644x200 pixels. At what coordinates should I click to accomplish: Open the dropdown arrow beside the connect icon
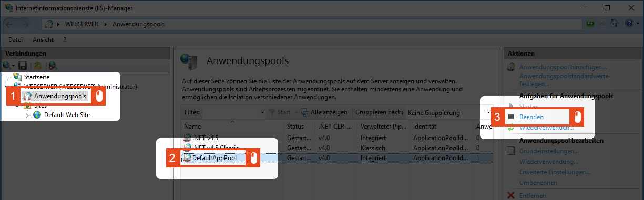pyautogui.click(x=14, y=66)
